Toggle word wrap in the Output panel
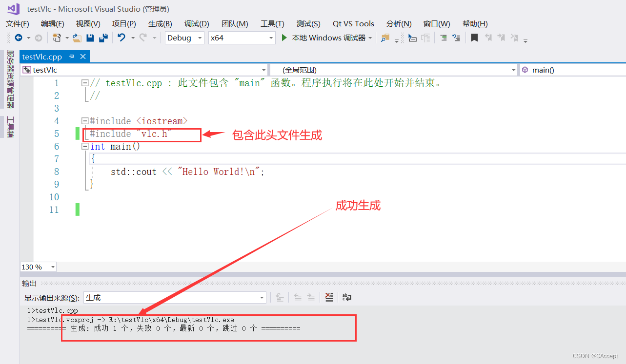The width and height of the screenshot is (626, 364). click(x=347, y=297)
